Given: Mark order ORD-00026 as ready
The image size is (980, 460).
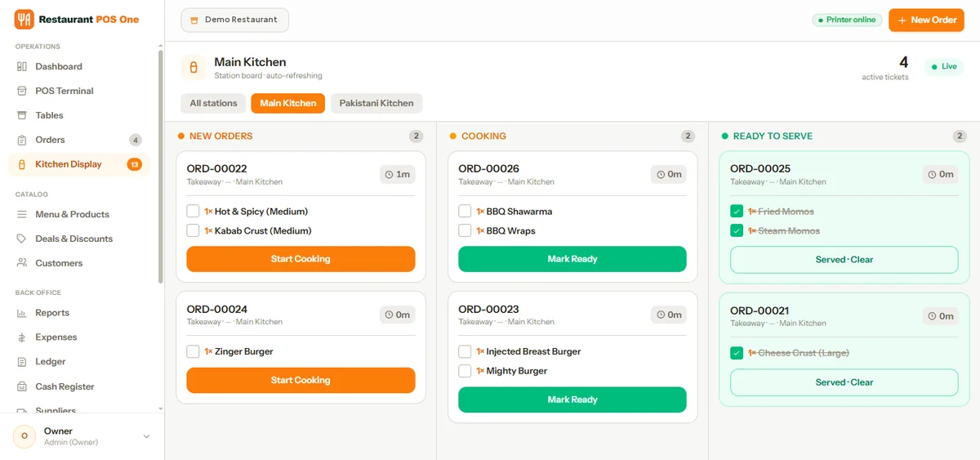Looking at the screenshot, I should tap(572, 259).
